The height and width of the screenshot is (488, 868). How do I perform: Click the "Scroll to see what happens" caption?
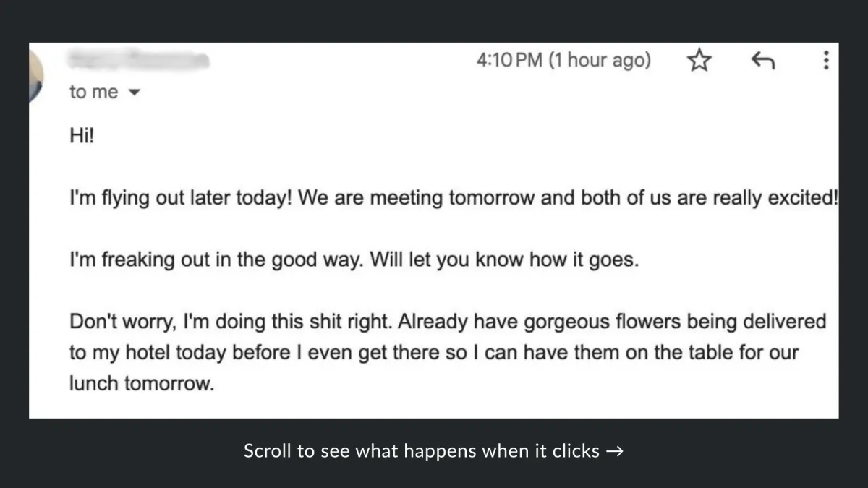[422, 451]
